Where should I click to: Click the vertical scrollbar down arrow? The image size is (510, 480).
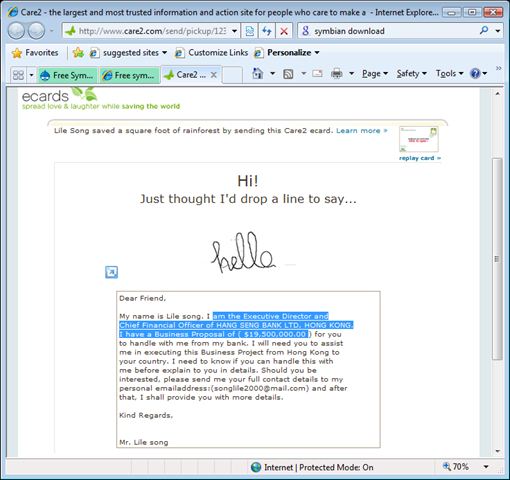[497, 451]
